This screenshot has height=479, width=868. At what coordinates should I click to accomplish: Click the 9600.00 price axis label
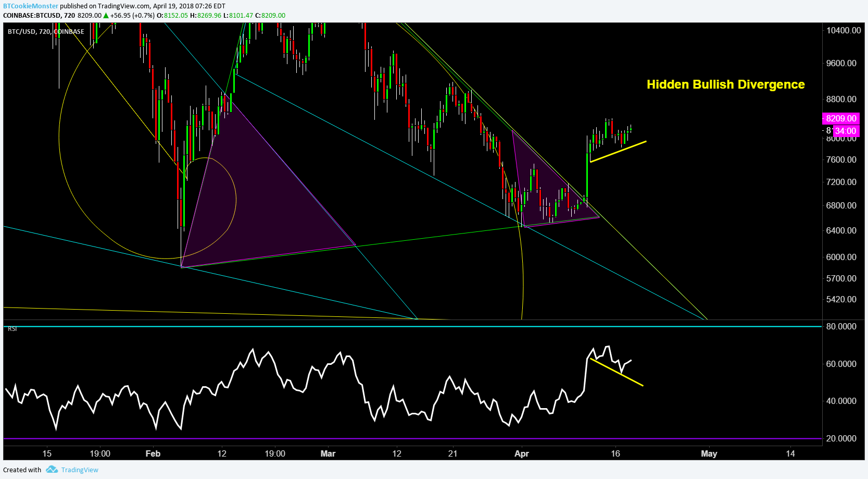[841, 63]
